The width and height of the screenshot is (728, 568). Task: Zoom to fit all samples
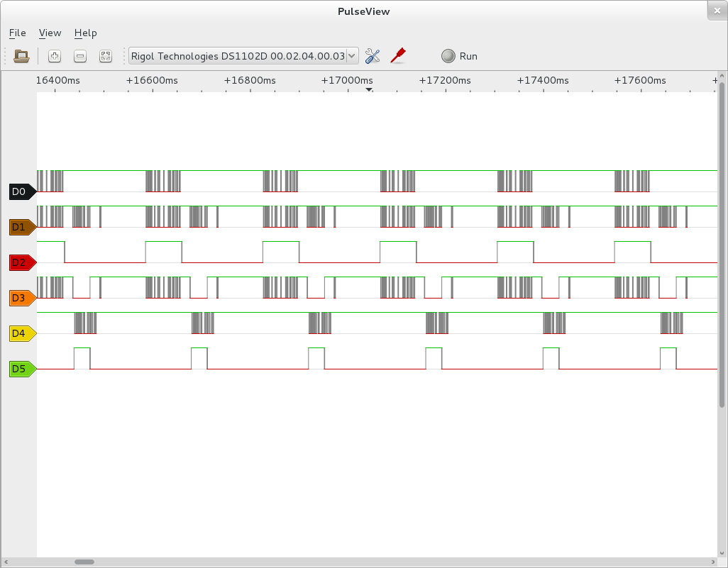click(106, 56)
